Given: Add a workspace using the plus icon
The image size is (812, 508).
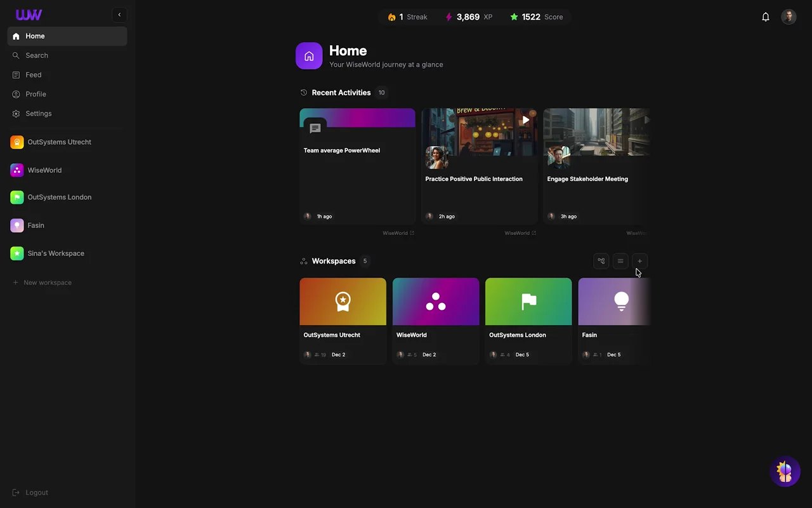Looking at the screenshot, I should pyautogui.click(x=639, y=260).
